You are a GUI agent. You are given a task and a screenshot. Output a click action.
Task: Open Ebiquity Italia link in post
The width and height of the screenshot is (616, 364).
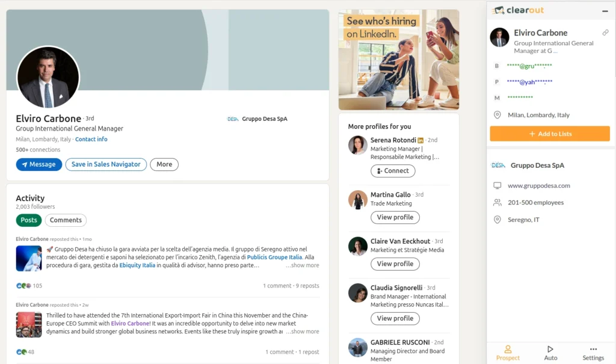point(137,265)
